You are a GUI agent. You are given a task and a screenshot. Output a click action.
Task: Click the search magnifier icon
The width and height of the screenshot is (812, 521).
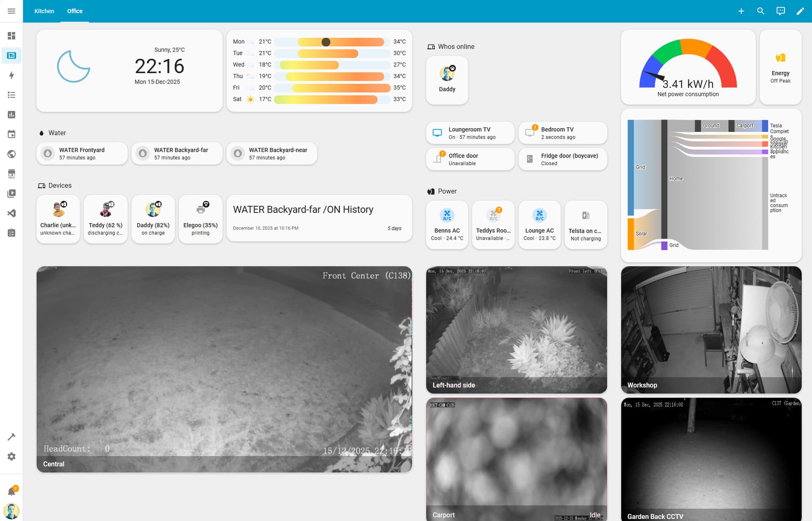click(760, 11)
